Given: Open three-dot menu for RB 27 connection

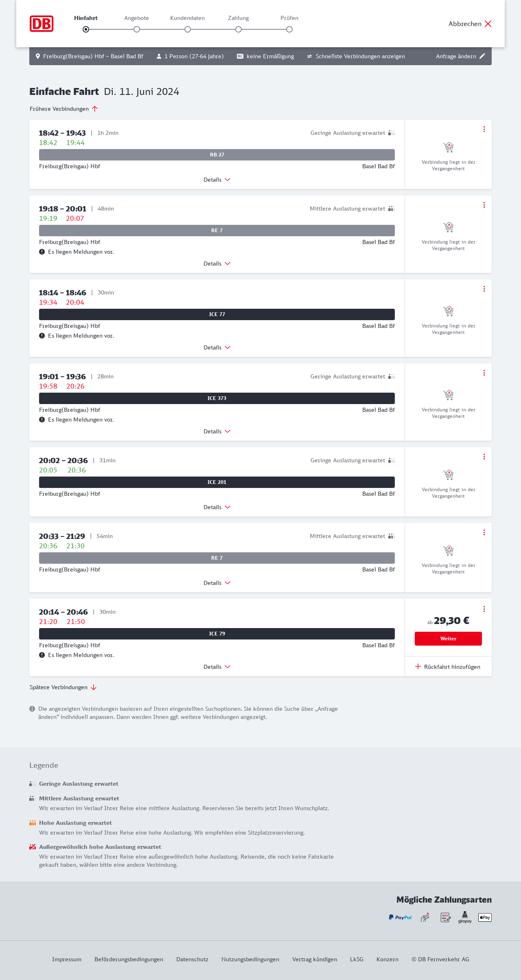Looking at the screenshot, I should coord(484,129).
